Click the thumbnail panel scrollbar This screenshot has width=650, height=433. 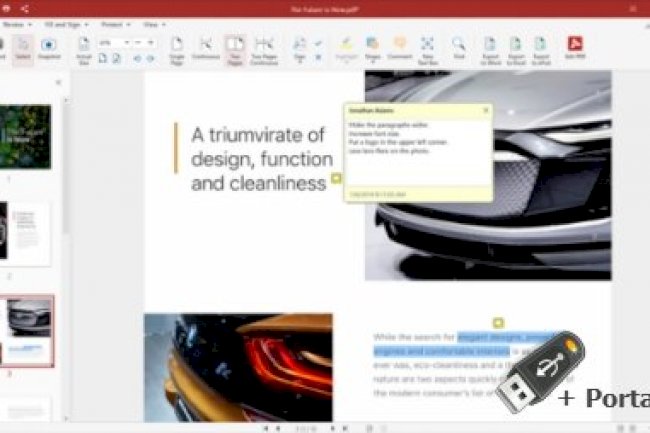coord(65,166)
